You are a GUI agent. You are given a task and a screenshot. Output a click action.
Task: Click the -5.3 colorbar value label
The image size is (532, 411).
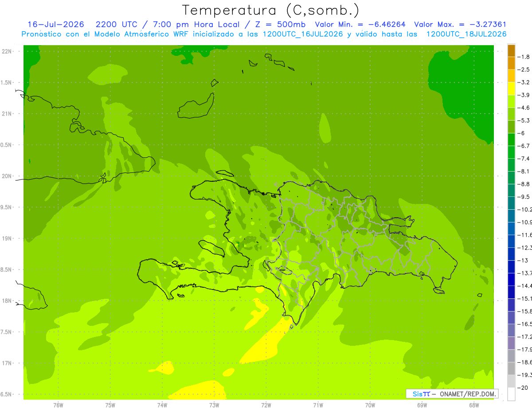click(x=524, y=121)
